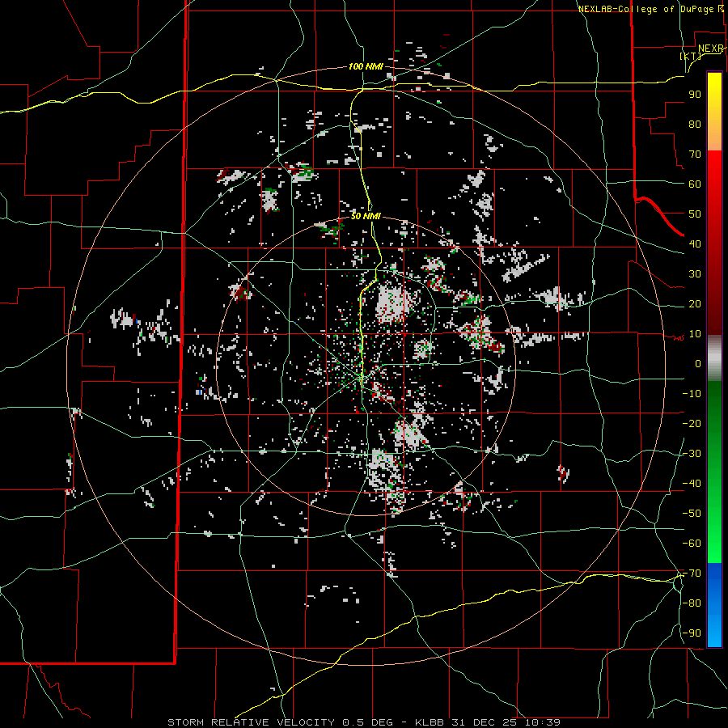This screenshot has width=728, height=728.
Task: Click the -20 value on velocity scale
Action: [692, 424]
